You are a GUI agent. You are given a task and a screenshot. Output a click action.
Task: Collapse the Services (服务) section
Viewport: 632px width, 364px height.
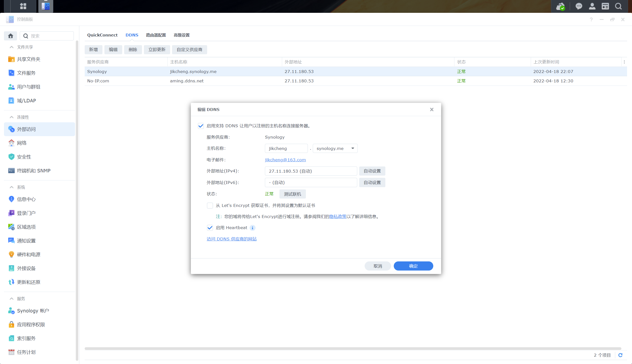pos(12,299)
